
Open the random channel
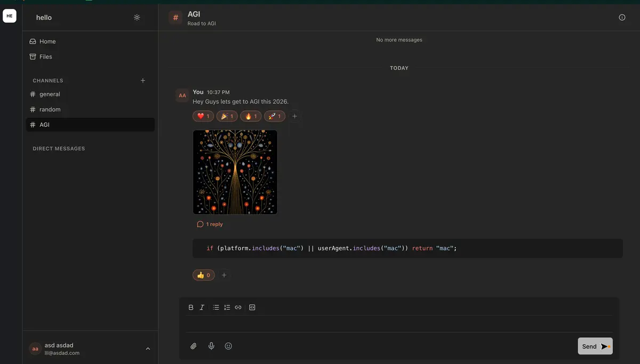tap(50, 109)
